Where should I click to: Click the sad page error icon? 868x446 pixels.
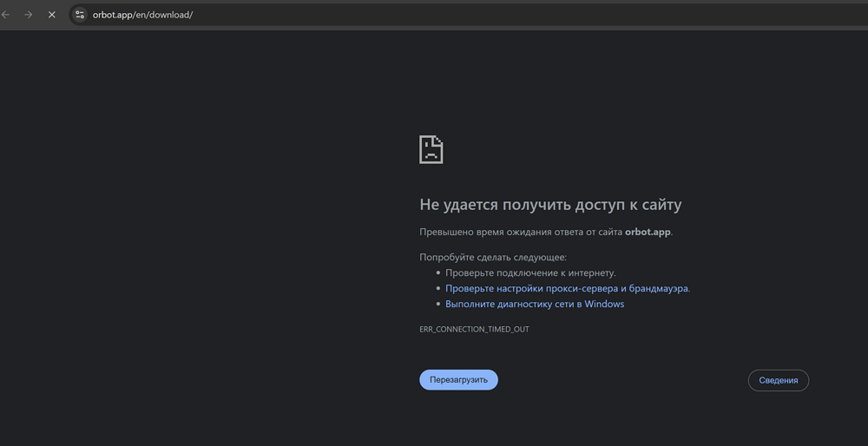[x=431, y=149]
